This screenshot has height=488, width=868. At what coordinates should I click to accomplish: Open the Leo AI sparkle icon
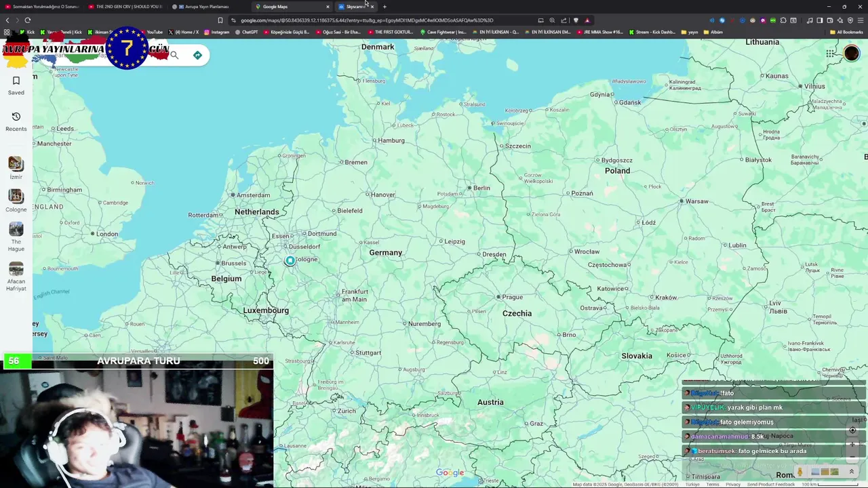(840, 20)
